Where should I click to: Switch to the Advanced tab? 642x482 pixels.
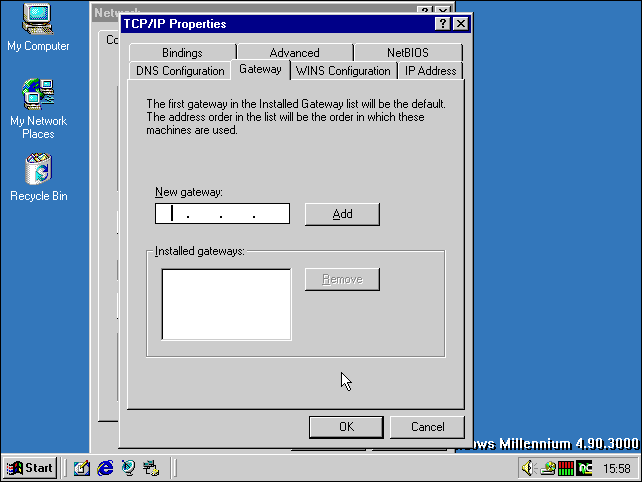pyautogui.click(x=294, y=52)
